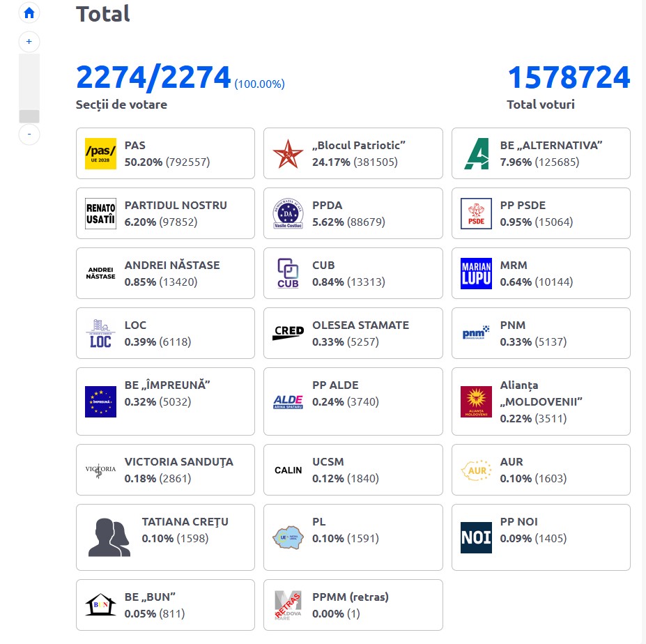This screenshot has width=646, height=644.
Task: Click the LOC party logo
Action: (x=100, y=333)
